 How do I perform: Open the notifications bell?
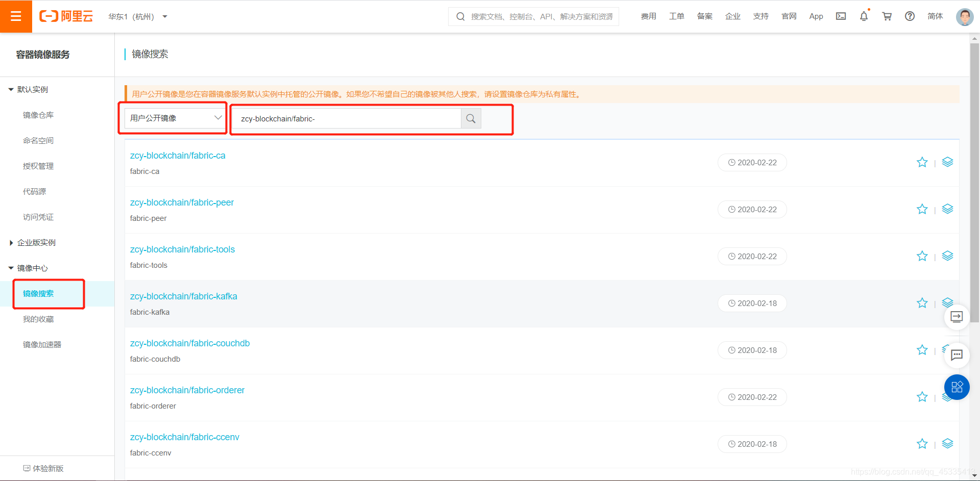(864, 16)
